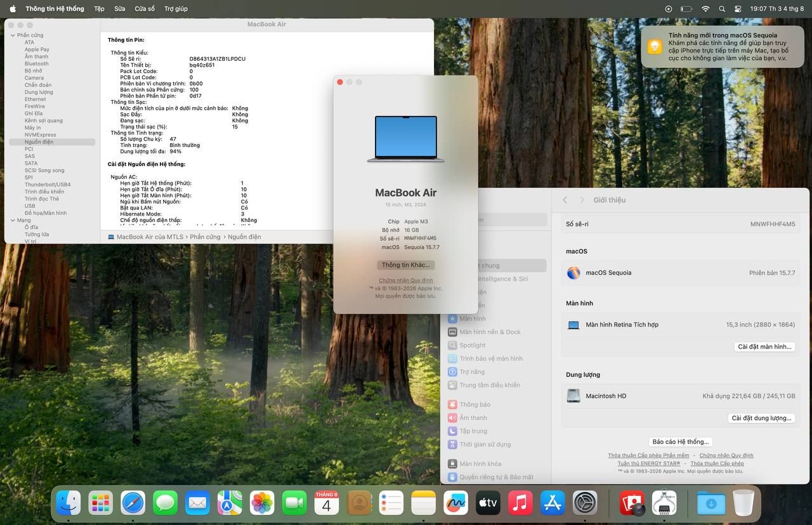812x525 pixels.
Task: Click the Báo cáo Hệ thống... button
Action: [681, 442]
